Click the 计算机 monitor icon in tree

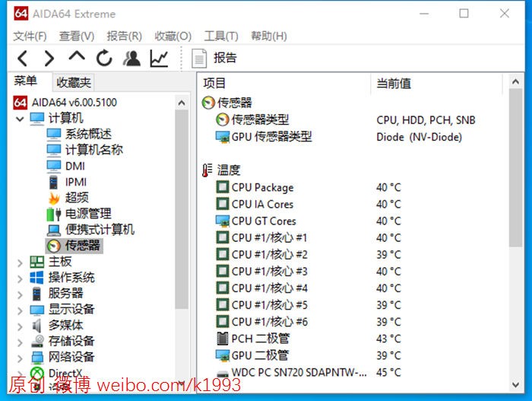click(37, 119)
